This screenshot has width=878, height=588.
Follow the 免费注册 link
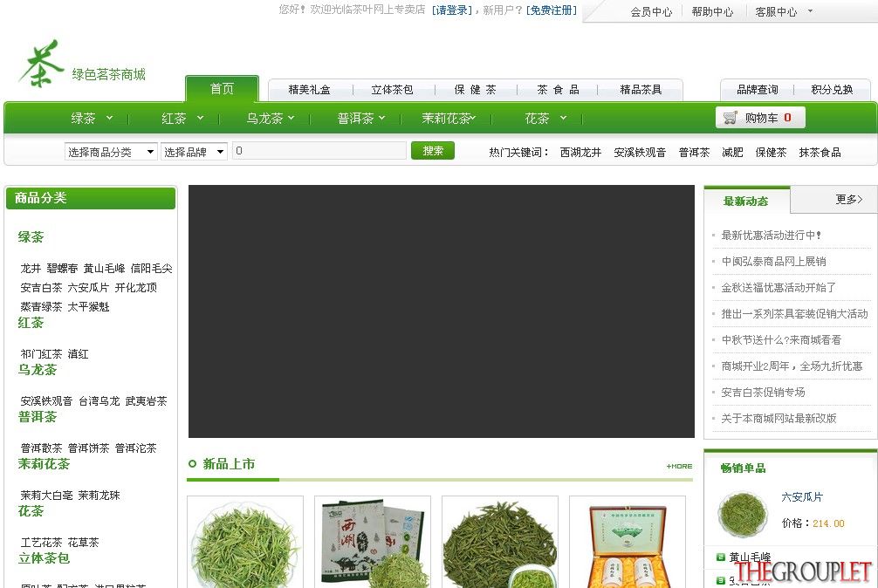[x=551, y=10]
